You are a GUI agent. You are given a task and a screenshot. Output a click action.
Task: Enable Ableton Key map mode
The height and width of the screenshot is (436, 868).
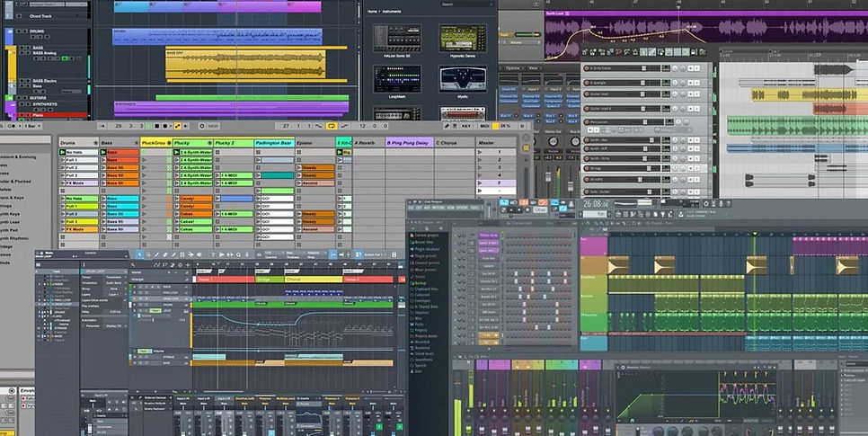pyautogui.click(x=466, y=126)
